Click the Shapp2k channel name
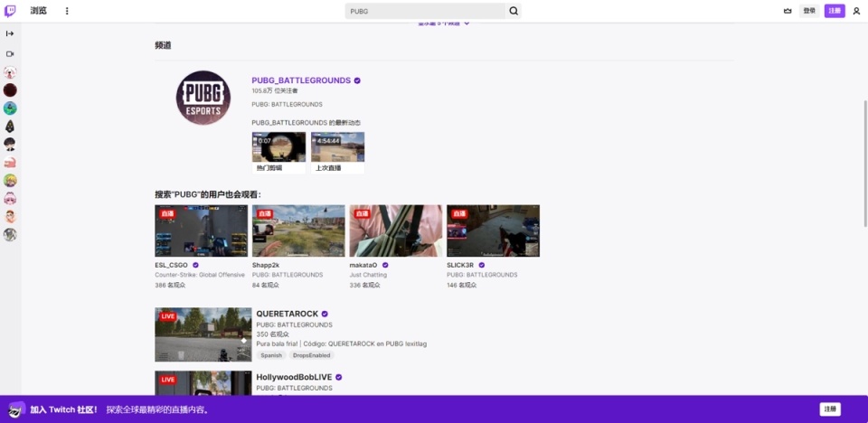This screenshot has width=868, height=423. click(x=266, y=265)
